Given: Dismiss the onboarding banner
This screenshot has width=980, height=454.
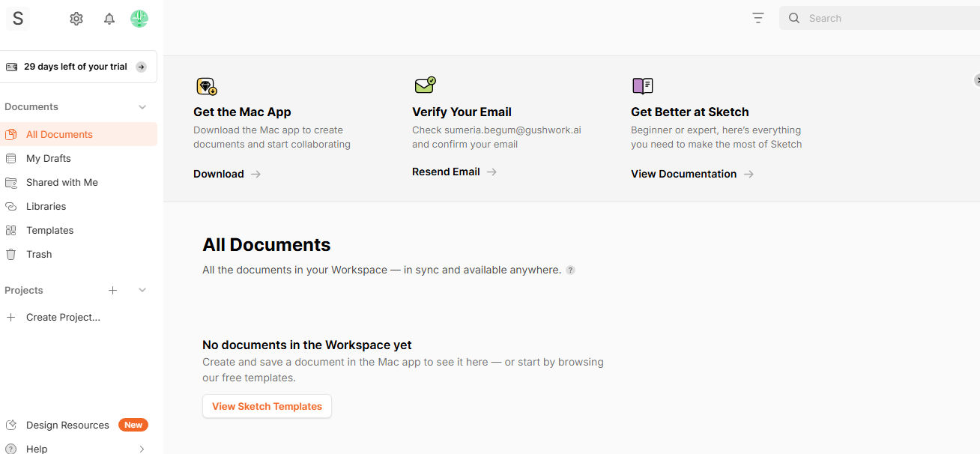Looking at the screenshot, I should [977, 80].
